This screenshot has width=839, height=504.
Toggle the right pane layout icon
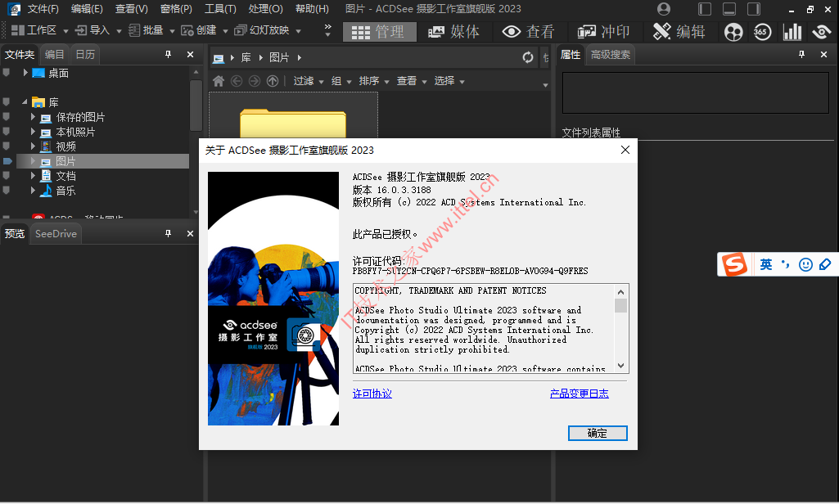pos(754,9)
